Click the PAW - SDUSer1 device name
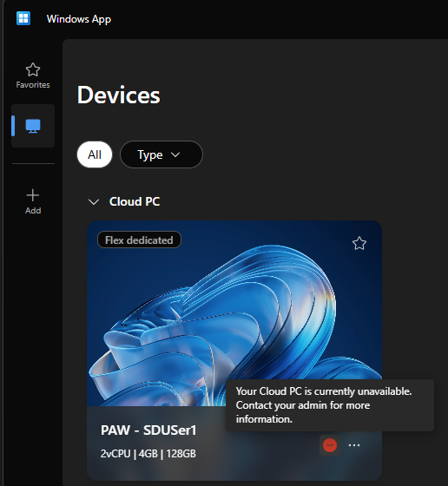 148,430
